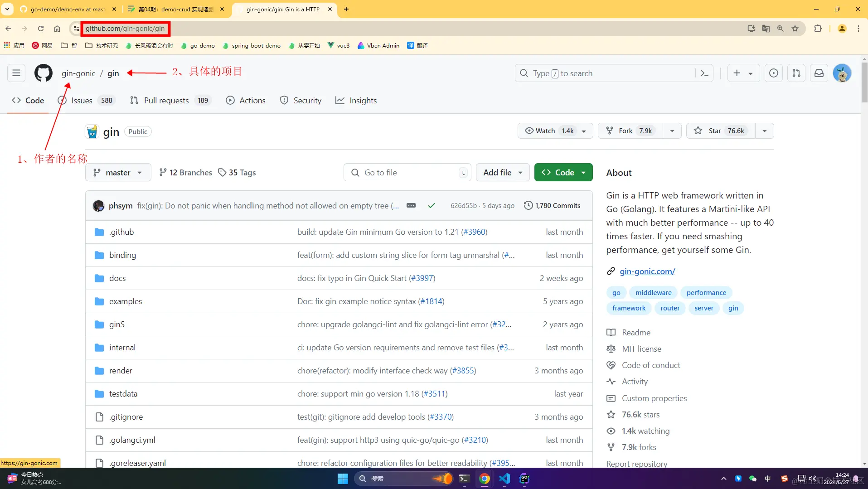868x489 pixels.
Task: Open the .golangci.yml file
Action: point(132,440)
